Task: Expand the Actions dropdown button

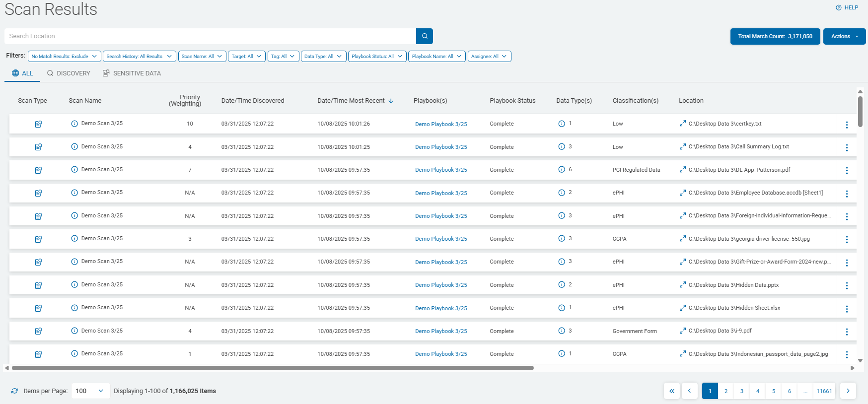Action: pos(844,36)
